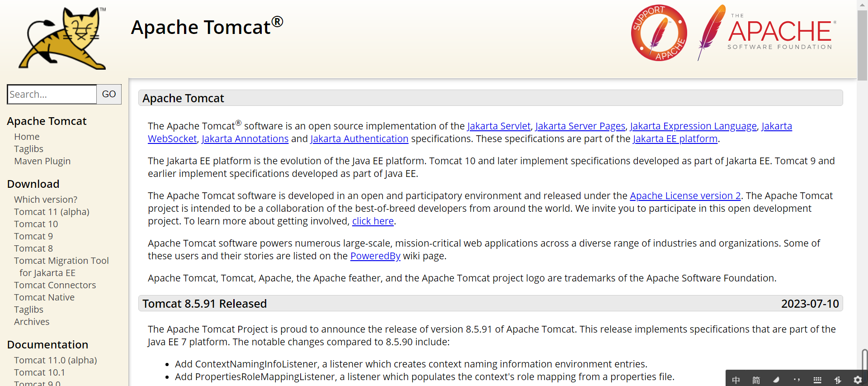Follow the Jakarta Expression Language link
The height and width of the screenshot is (386, 868).
pyautogui.click(x=693, y=126)
